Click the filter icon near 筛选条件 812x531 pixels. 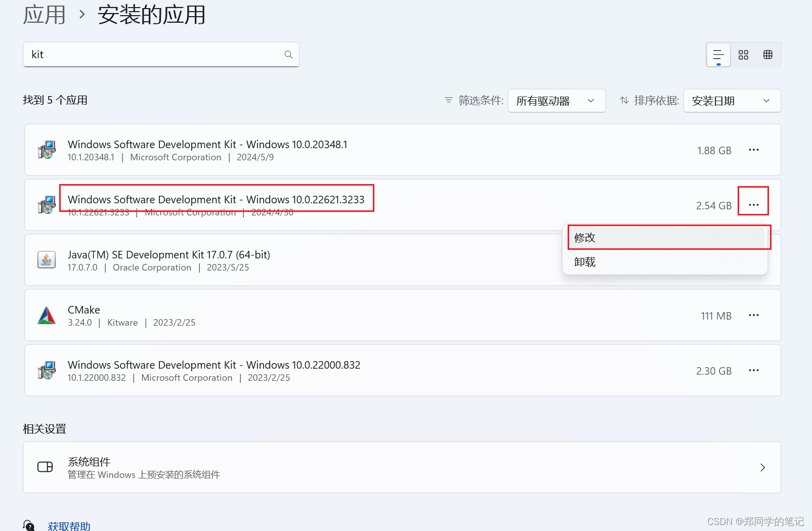click(x=448, y=100)
